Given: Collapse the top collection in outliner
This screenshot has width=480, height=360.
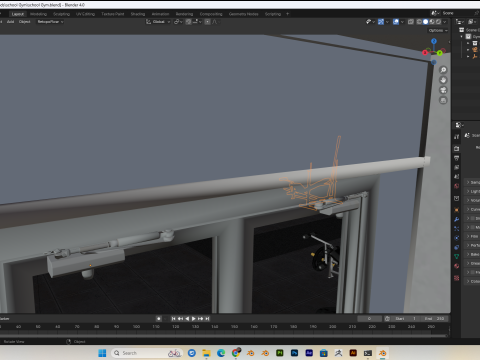Looking at the screenshot, I should 462,36.
